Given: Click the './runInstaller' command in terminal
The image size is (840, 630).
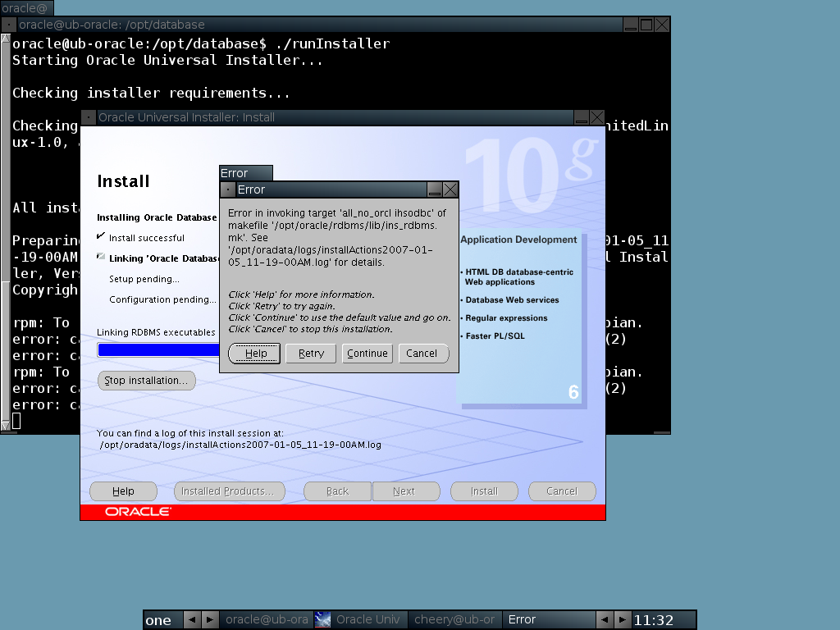Looking at the screenshot, I should [332, 44].
